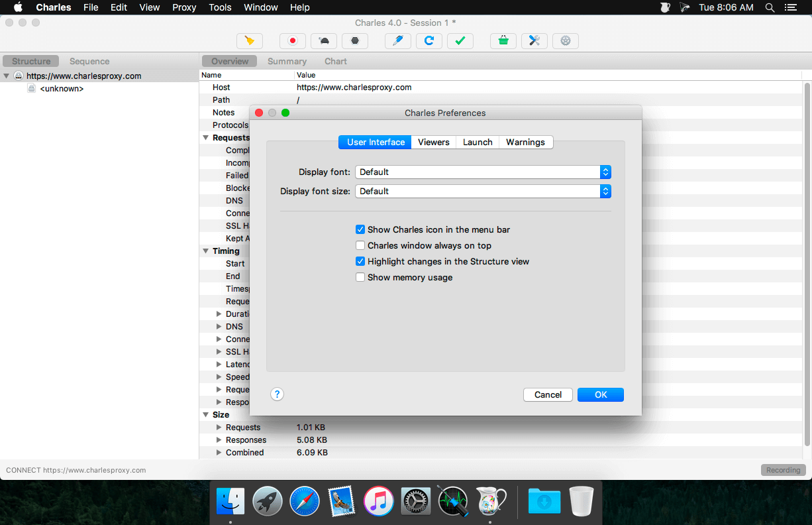Click the broom Clear Session icon
The width and height of the screenshot is (812, 525).
(x=250, y=41)
